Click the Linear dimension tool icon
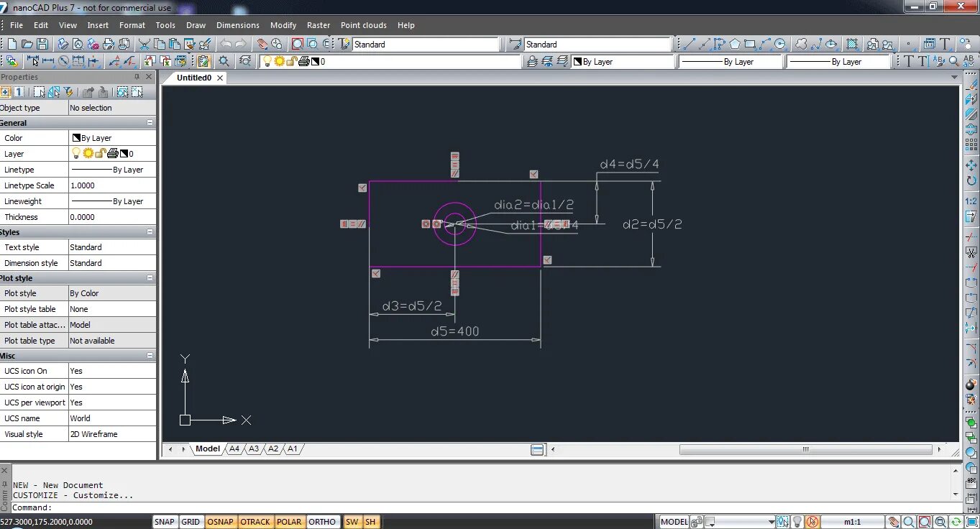This screenshot has height=529, width=980. click(48, 62)
